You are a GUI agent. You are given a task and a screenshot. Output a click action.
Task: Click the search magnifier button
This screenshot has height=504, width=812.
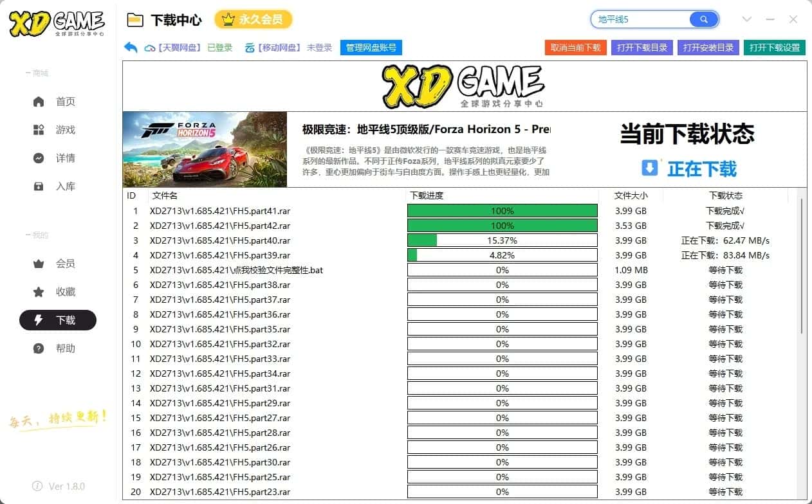704,19
